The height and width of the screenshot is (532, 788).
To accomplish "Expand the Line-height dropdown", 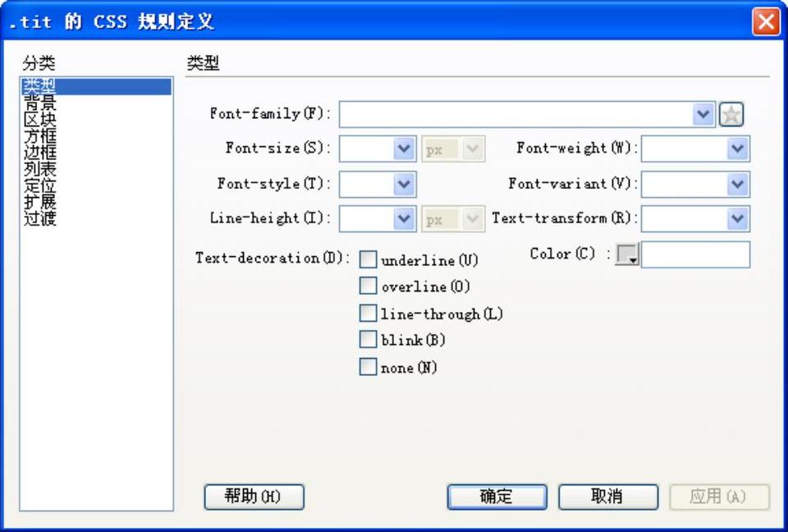I will (404, 218).
